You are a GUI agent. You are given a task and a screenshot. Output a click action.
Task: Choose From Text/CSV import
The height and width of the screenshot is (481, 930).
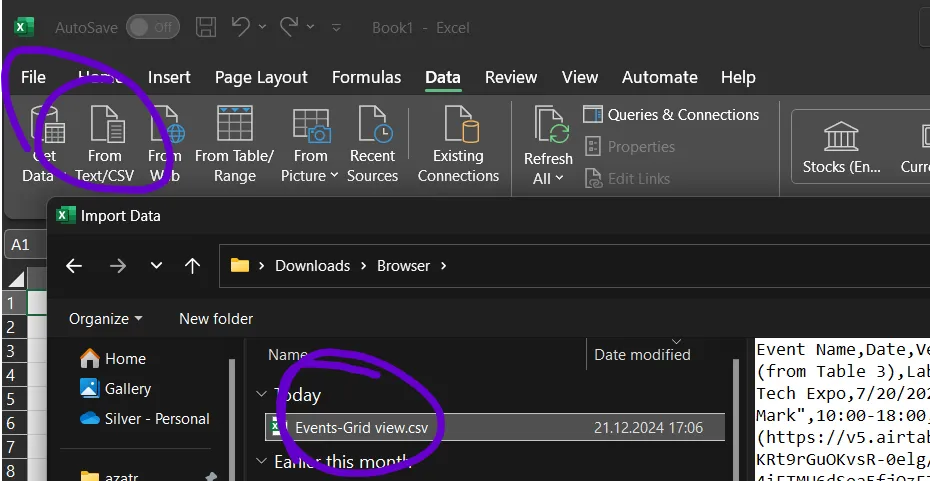[x=105, y=144]
